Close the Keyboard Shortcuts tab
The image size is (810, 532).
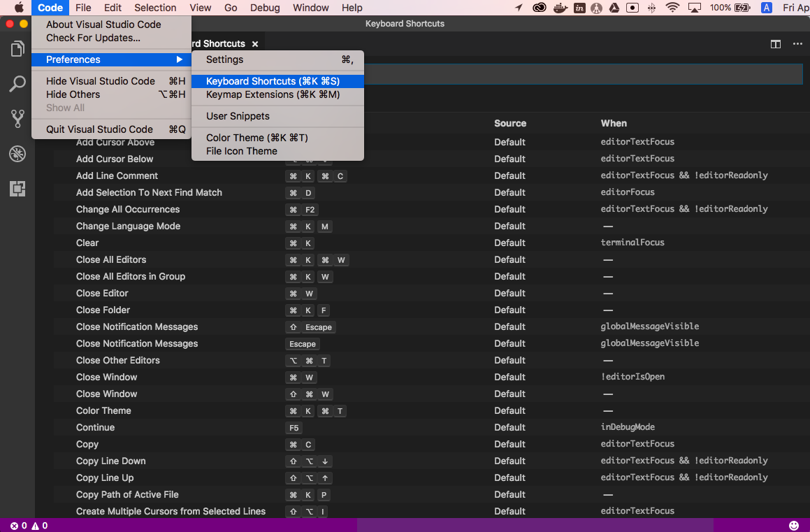[254, 44]
